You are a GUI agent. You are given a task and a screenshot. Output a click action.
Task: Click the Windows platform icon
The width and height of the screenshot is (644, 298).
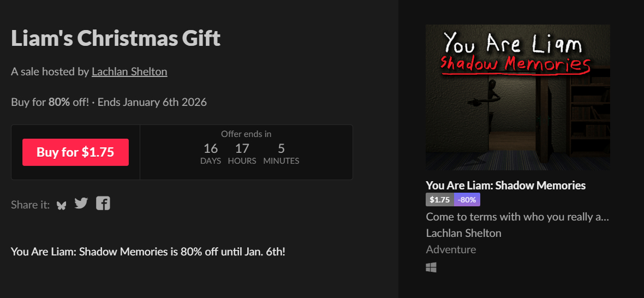click(431, 267)
